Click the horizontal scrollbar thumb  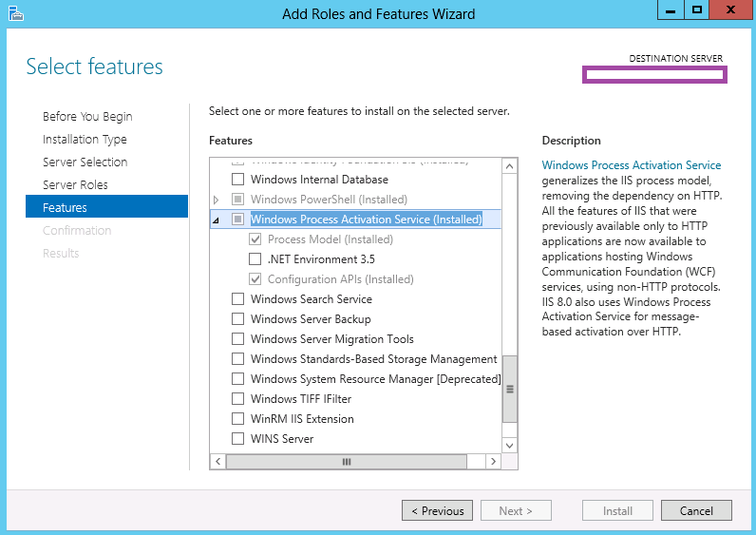pos(346,461)
